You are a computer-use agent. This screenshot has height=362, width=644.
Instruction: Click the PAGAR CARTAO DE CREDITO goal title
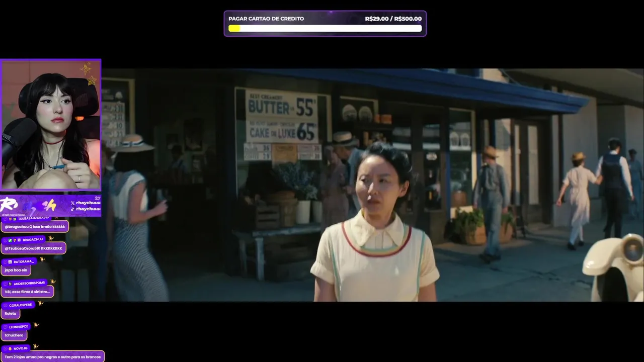pos(266,19)
